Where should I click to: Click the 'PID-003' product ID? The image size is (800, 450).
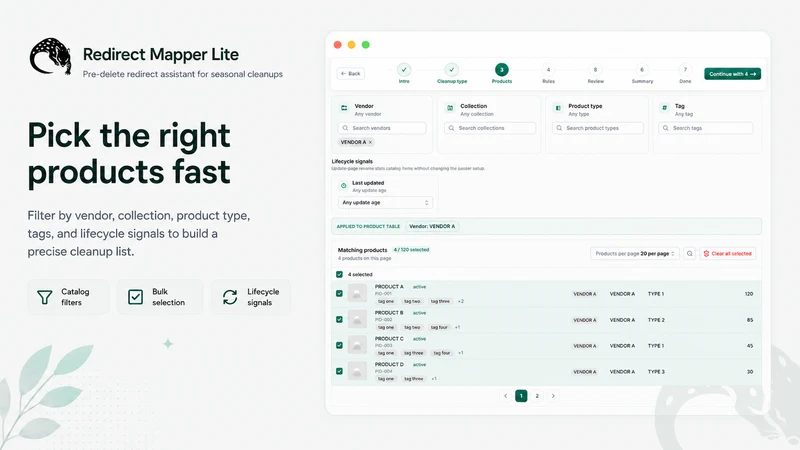[x=383, y=345]
